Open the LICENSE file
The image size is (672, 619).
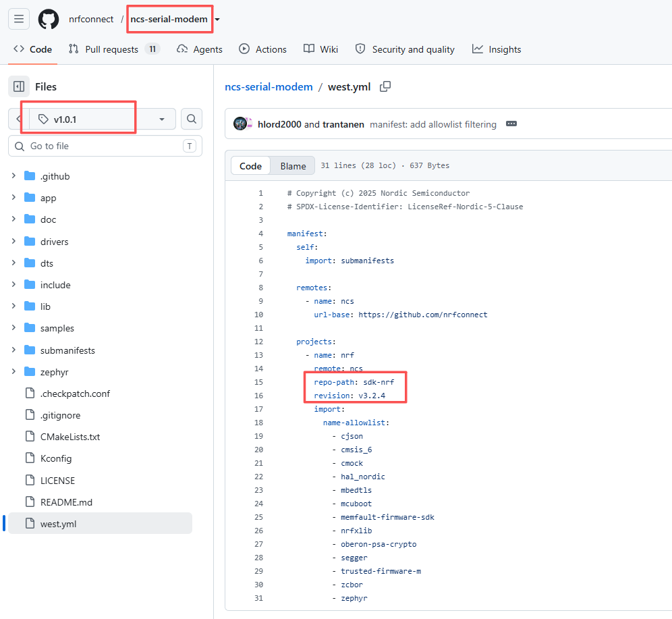(57, 481)
